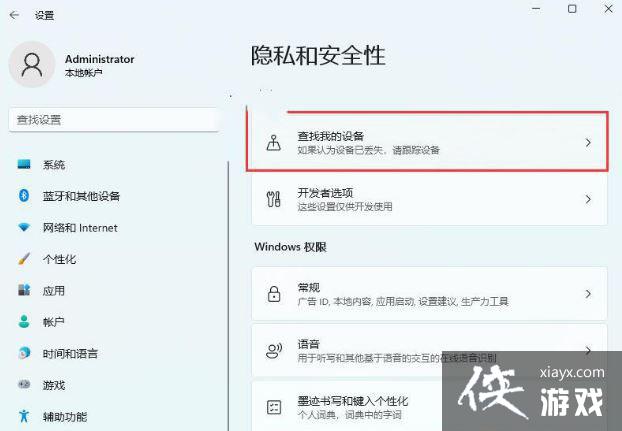Click the 时间和语言 globe icon
The image size is (622, 431).
[x=24, y=353]
